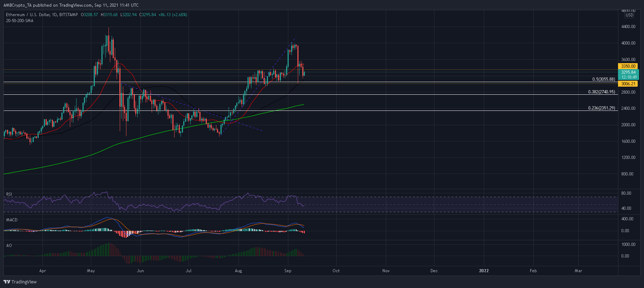Viewport: 644px width, 288px height.
Task: Click the published by AMBCrypto_TA header text
Action: coord(71,5)
